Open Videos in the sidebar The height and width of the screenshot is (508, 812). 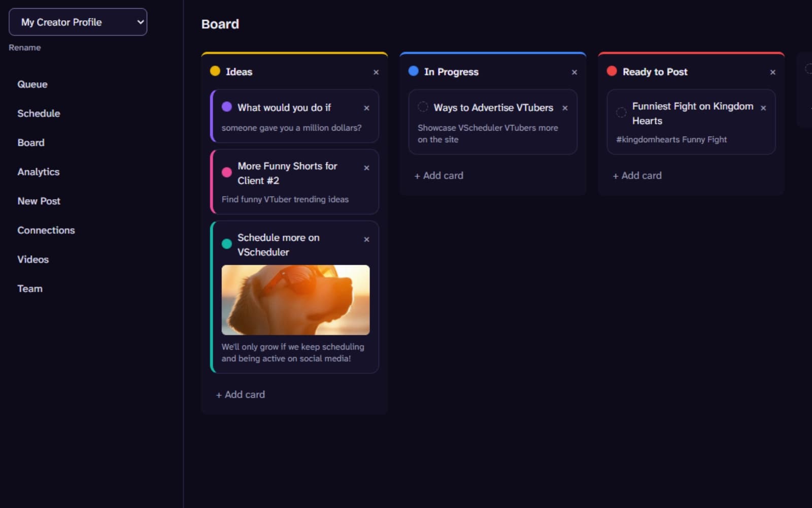click(x=33, y=260)
